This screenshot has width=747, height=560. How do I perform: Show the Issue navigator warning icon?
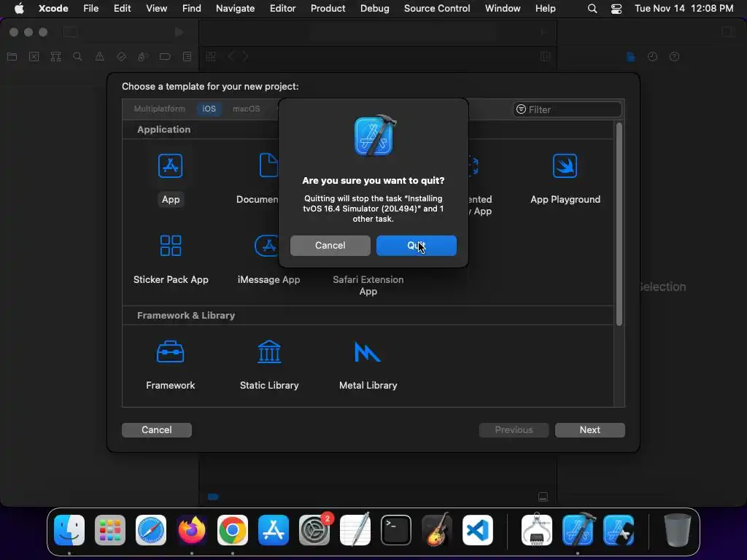99,57
